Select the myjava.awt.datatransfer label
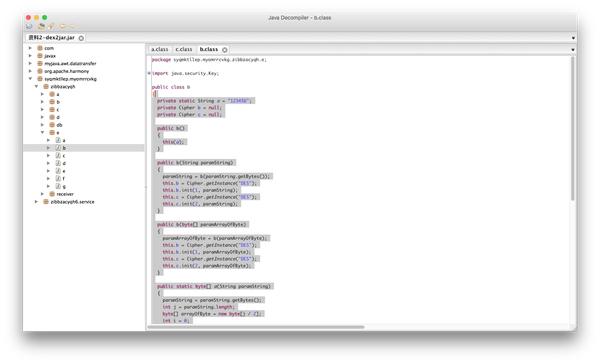The width and height of the screenshot is (600, 364). pos(70,64)
